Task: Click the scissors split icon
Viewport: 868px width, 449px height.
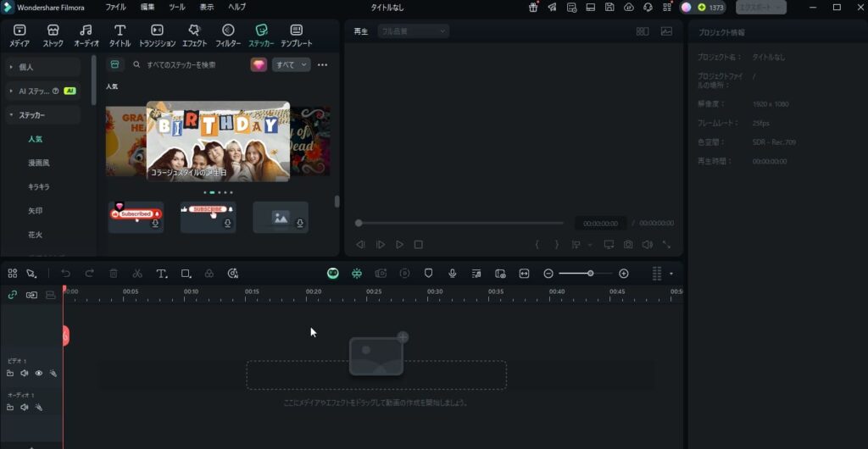Action: 137,273
